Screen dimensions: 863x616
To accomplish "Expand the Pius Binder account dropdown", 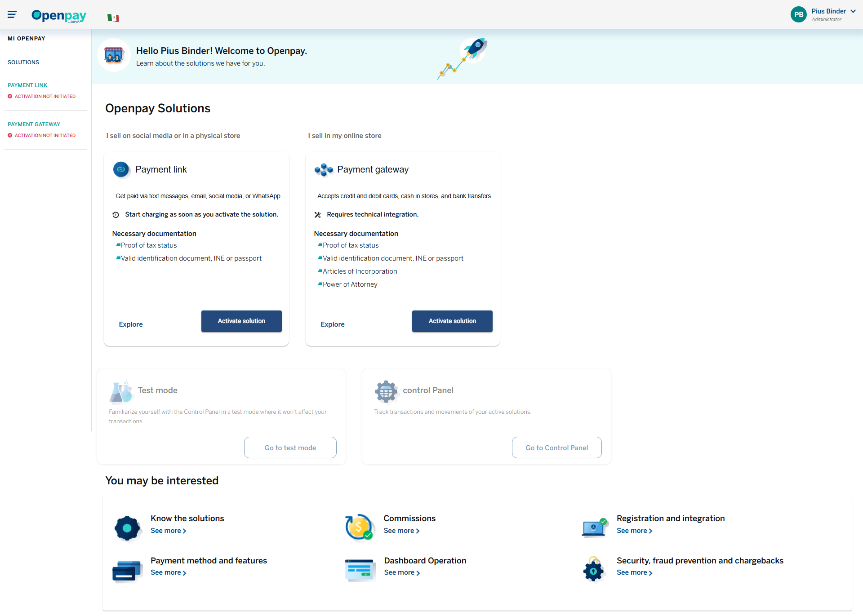I will [x=853, y=11].
